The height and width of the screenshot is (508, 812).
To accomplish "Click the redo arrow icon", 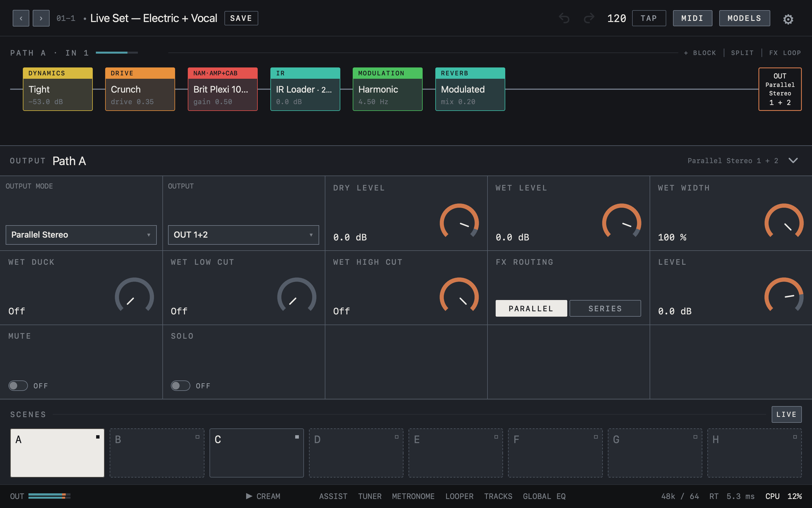I will pyautogui.click(x=589, y=18).
